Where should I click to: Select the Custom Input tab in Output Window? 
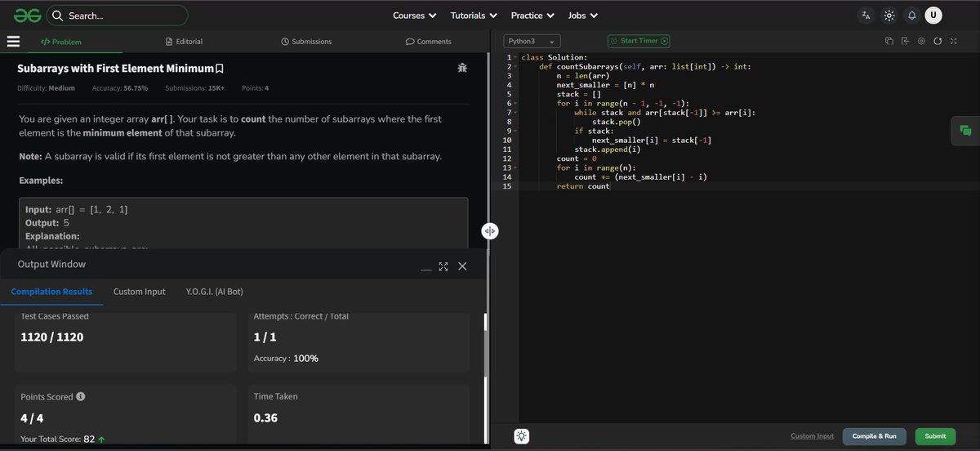(x=139, y=292)
